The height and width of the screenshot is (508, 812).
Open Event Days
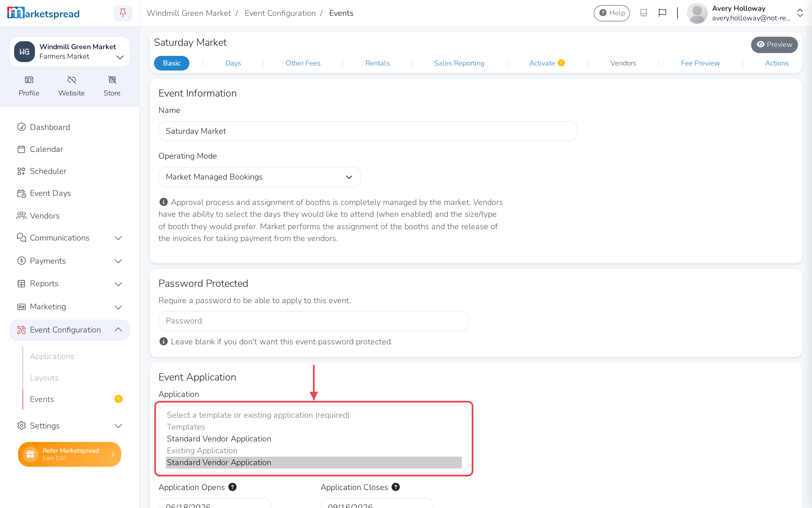(x=69, y=193)
